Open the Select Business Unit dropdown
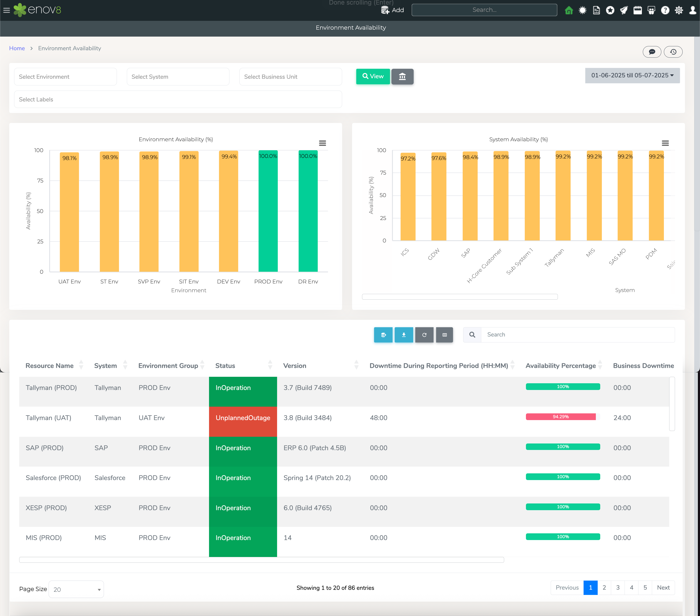Viewport: 700px width, 616px height. click(x=291, y=77)
